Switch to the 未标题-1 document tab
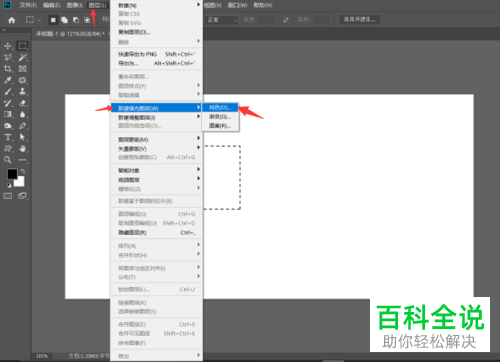The width and height of the screenshot is (500, 362). [x=70, y=34]
